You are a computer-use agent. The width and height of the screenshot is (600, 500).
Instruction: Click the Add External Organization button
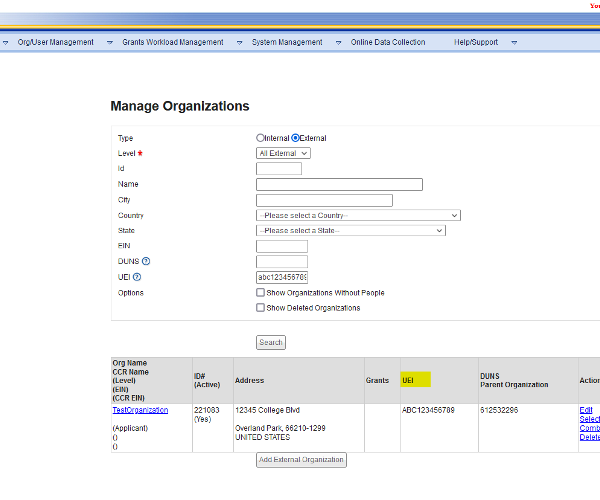pyautogui.click(x=302, y=460)
